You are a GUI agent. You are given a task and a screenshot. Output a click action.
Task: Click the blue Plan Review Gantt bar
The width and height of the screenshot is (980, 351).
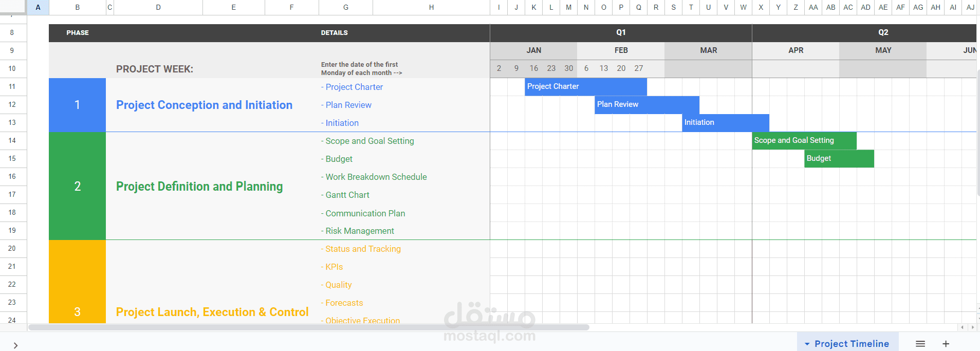[x=647, y=104]
